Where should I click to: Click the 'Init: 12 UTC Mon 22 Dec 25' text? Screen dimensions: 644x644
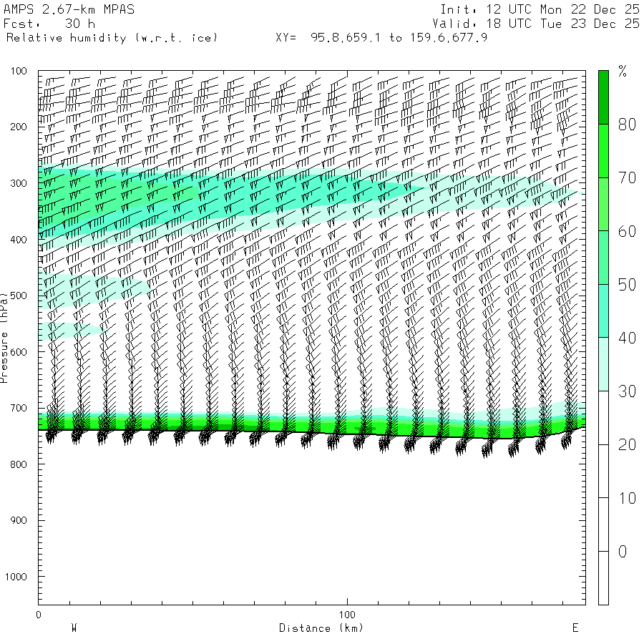click(540, 10)
